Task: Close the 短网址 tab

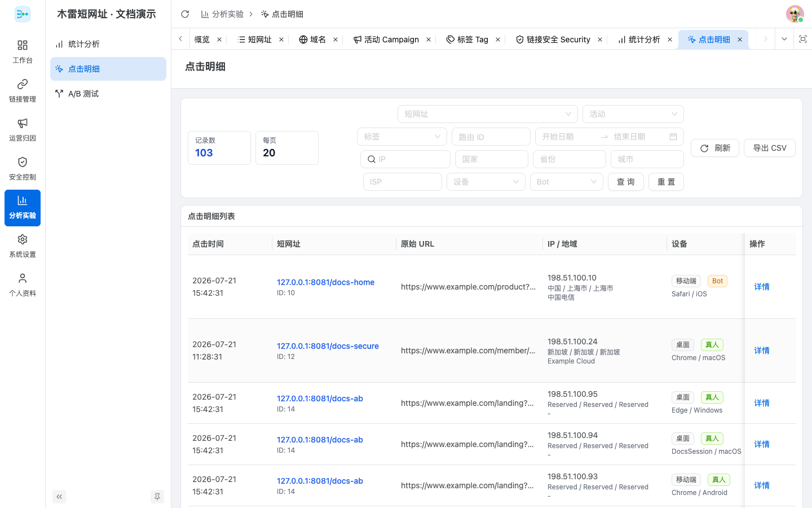Action: (281, 40)
